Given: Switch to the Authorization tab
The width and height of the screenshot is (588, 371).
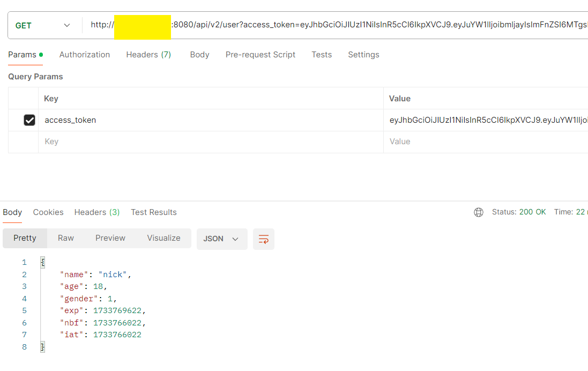Looking at the screenshot, I should click(85, 55).
